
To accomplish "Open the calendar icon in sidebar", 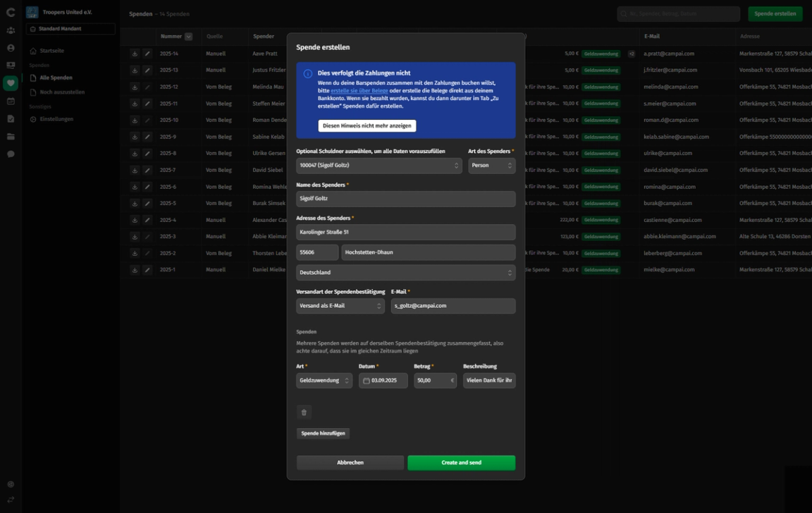I will click(11, 101).
